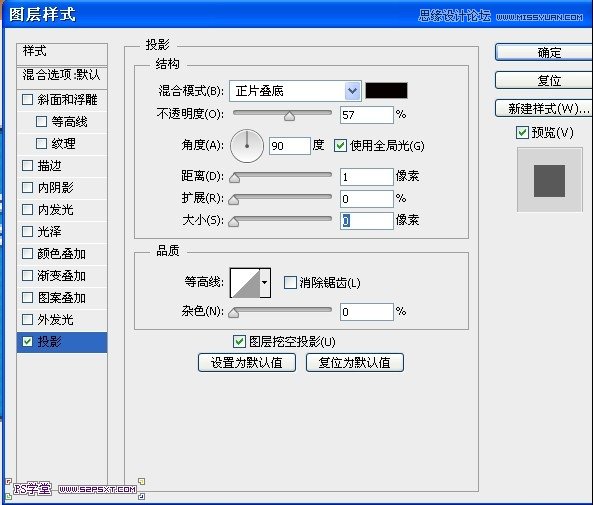This screenshot has width=593, height=505.
Task: Click the 距离 slider handle
Action: [234, 178]
